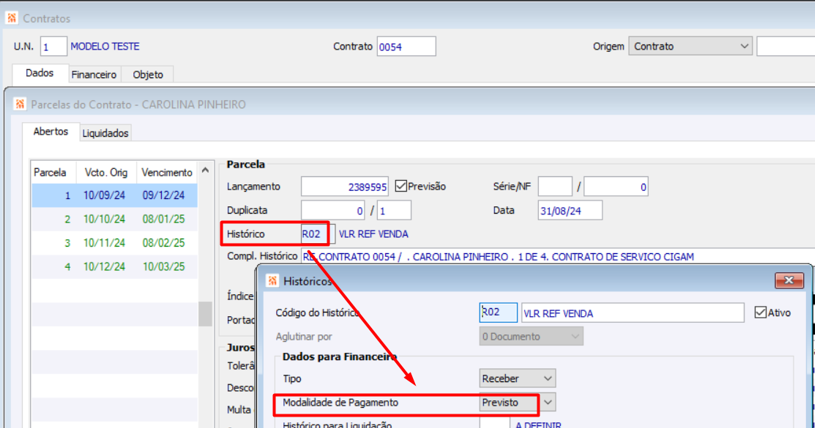Click the Vcto. Orig column header

[x=107, y=172]
